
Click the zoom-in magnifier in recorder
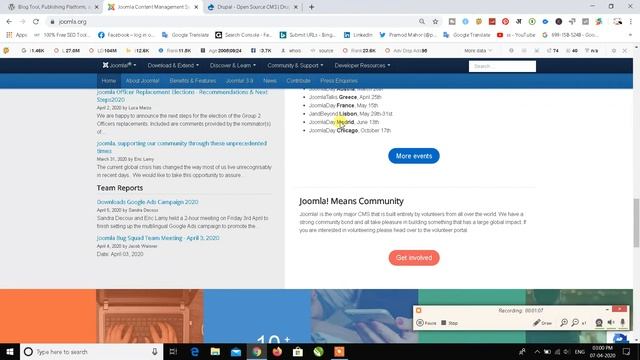click(x=564, y=323)
